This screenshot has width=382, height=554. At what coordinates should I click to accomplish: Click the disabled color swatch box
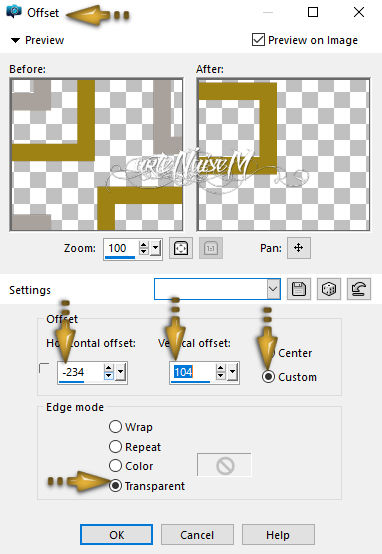(x=224, y=465)
